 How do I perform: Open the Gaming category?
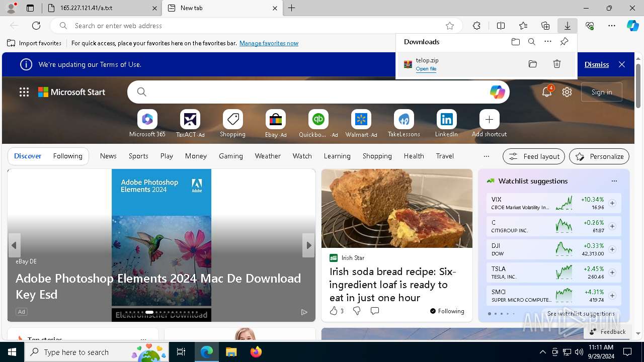[x=231, y=156]
